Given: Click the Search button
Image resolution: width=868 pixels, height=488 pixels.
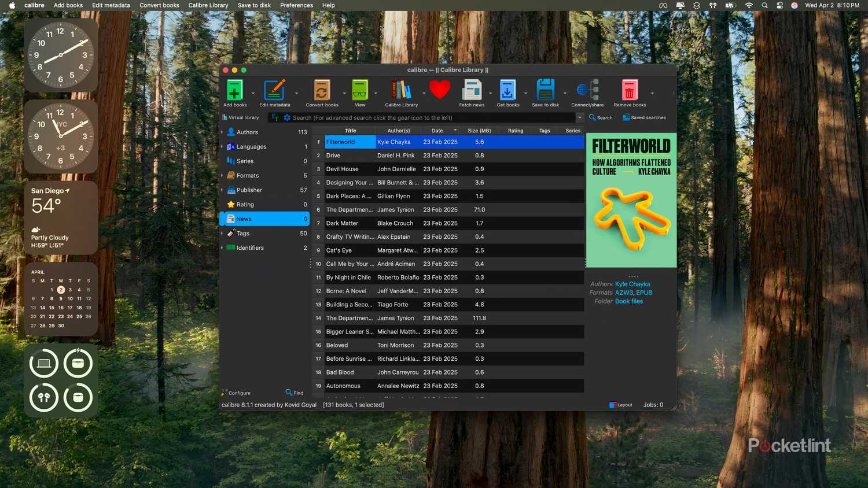Looking at the screenshot, I should pyautogui.click(x=600, y=117).
